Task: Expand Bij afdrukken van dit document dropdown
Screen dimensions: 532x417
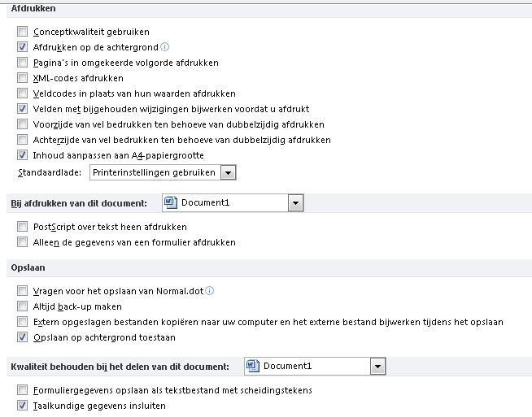Action: (x=295, y=202)
